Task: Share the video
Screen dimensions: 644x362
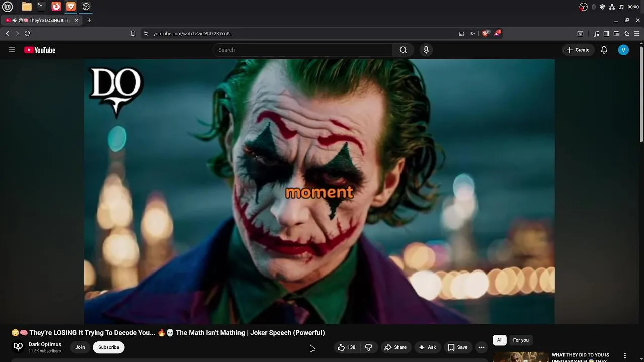Action: click(x=395, y=347)
